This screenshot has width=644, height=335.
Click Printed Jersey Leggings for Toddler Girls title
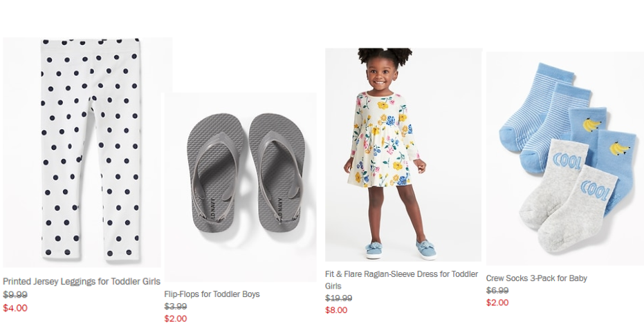pyautogui.click(x=82, y=282)
